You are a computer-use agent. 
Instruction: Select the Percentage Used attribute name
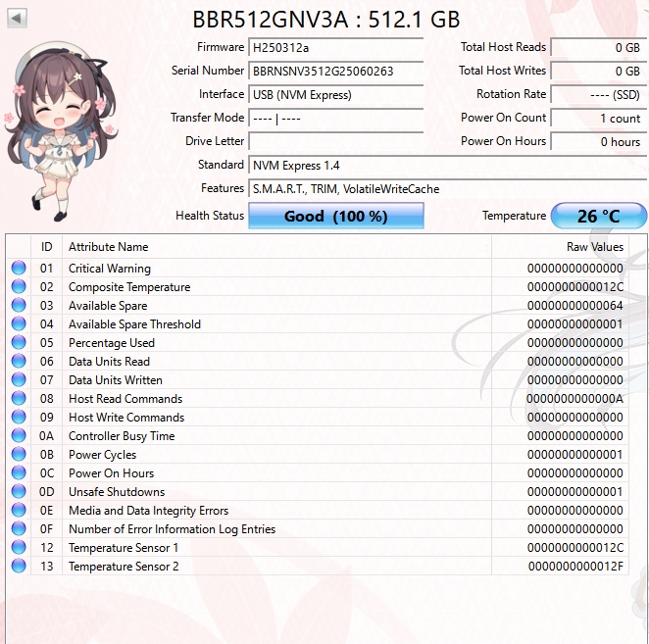pyautogui.click(x=112, y=343)
